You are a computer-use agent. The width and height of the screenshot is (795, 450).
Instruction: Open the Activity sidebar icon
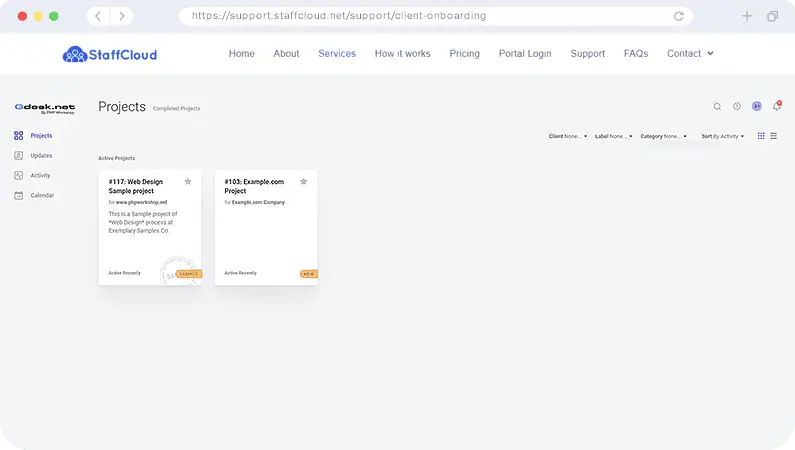[x=19, y=175]
